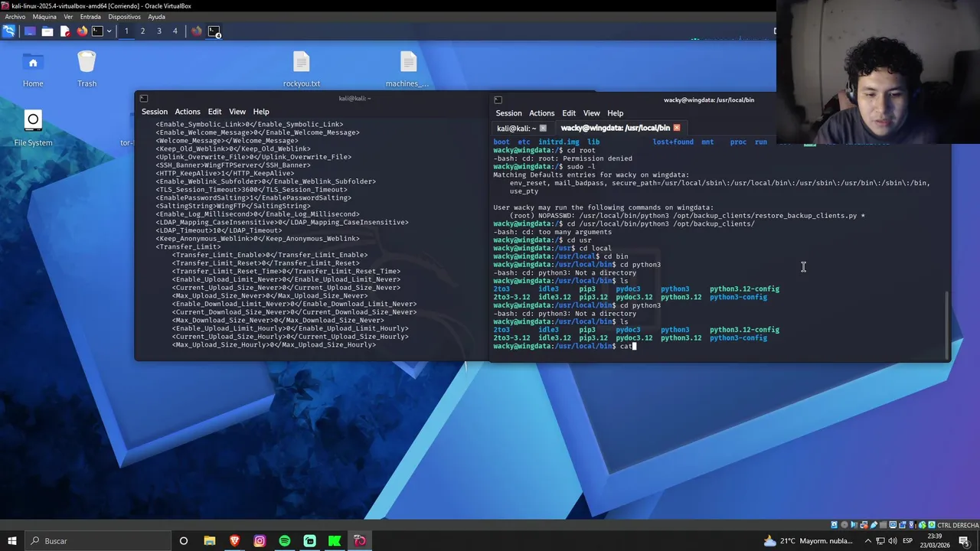Viewport: 980px width, 551px height.
Task: Open the Entrada VirtualBox menu
Action: 90,17
